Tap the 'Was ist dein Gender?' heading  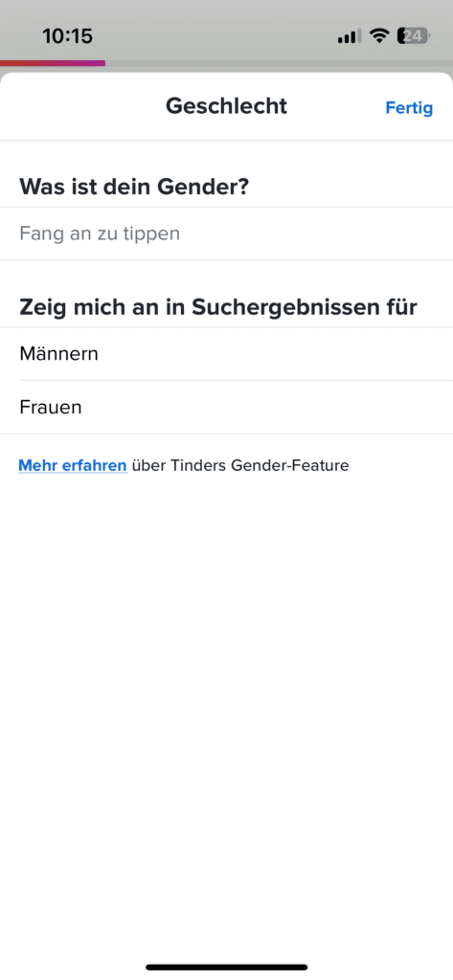click(134, 187)
